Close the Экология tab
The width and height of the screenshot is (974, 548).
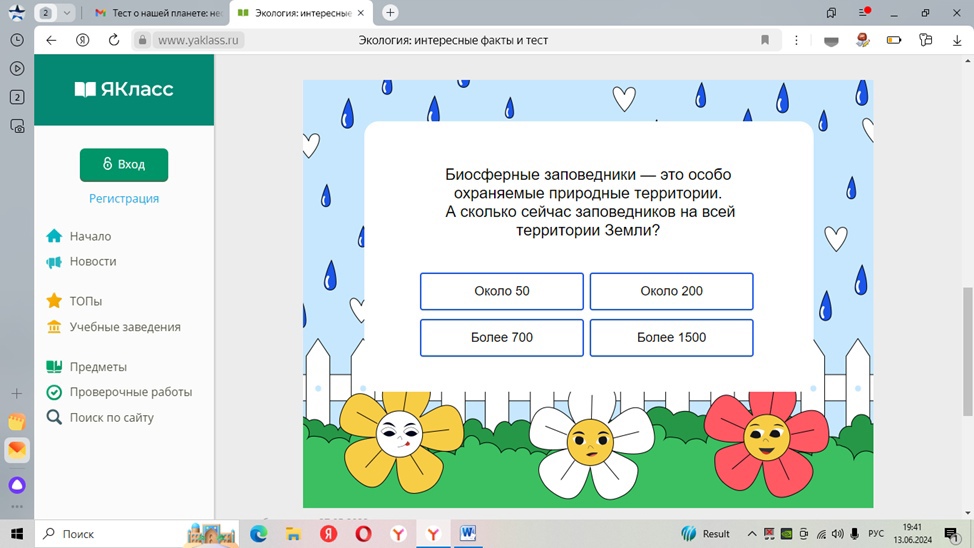point(360,12)
